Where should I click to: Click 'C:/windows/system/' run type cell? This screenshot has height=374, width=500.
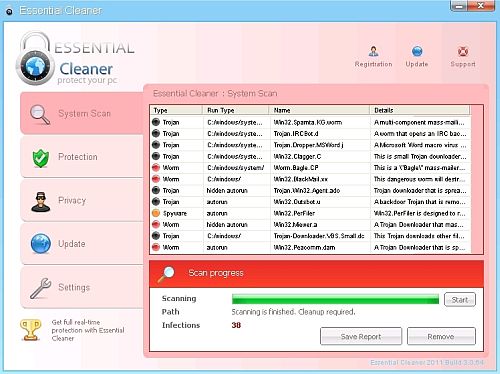[x=236, y=168]
